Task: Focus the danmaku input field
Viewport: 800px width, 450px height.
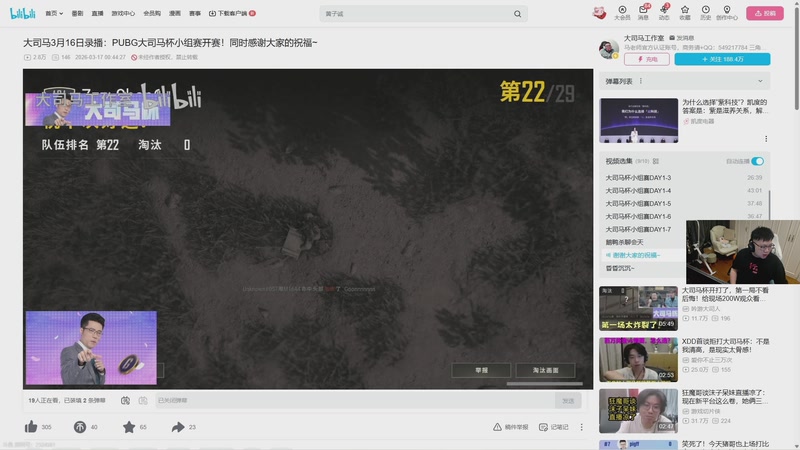Action: [x=355, y=401]
